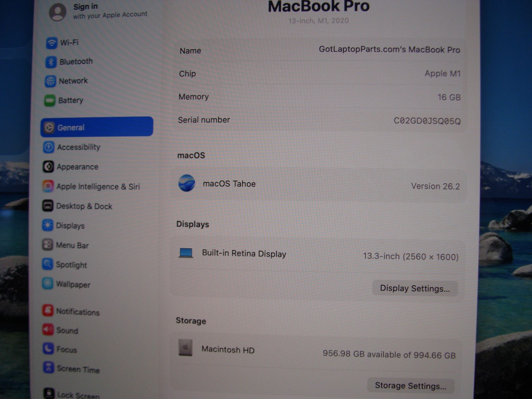The height and width of the screenshot is (399, 532).
Task: Open Storage Settings button
Action: (411, 386)
